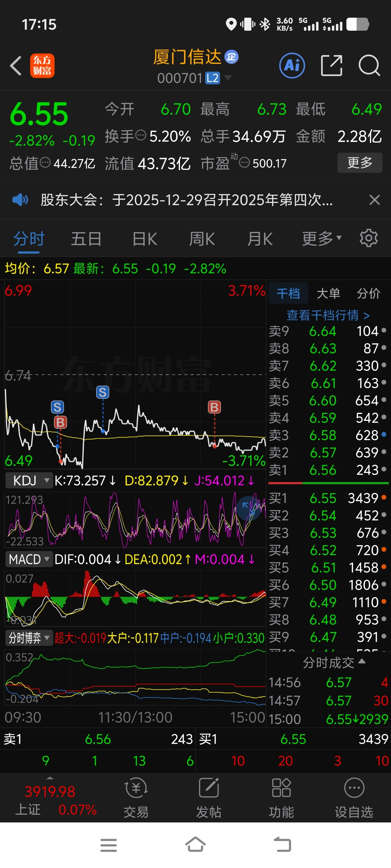Open the MACD indicator dropdown
391x868 pixels.
[x=29, y=559]
